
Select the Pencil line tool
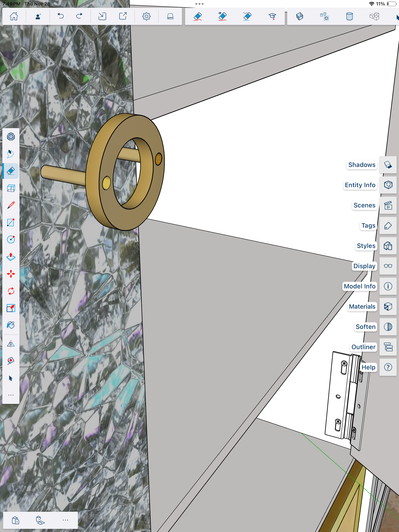tap(11, 205)
